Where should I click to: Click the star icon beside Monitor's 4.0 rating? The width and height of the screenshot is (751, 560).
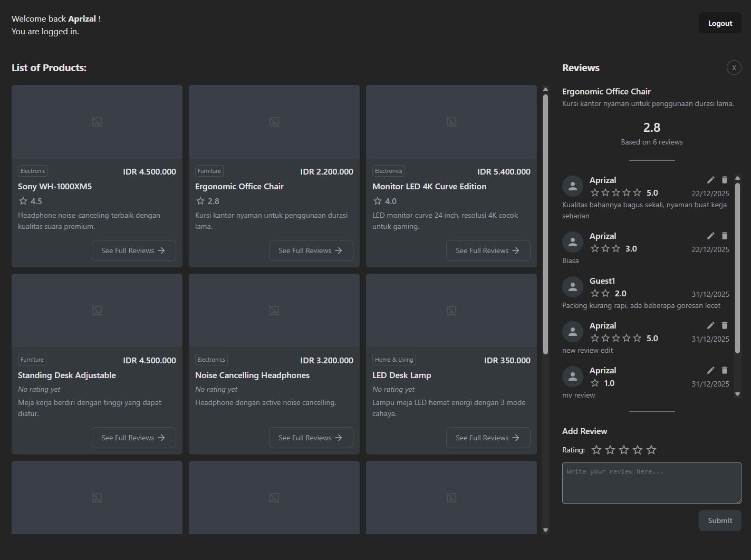(x=378, y=201)
